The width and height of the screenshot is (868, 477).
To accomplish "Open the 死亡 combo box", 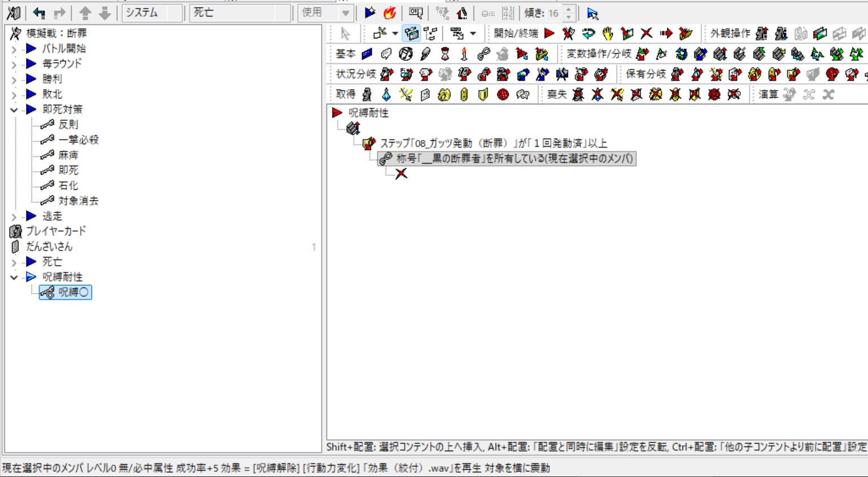I will (240, 12).
